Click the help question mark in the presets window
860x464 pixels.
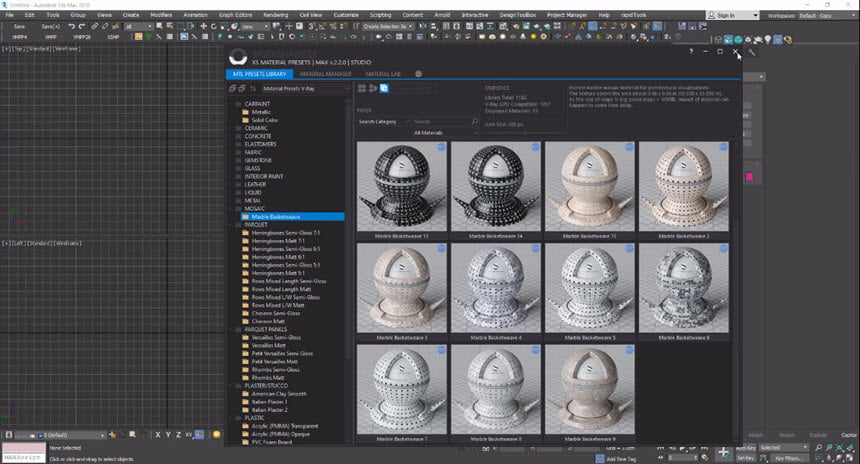pos(691,52)
